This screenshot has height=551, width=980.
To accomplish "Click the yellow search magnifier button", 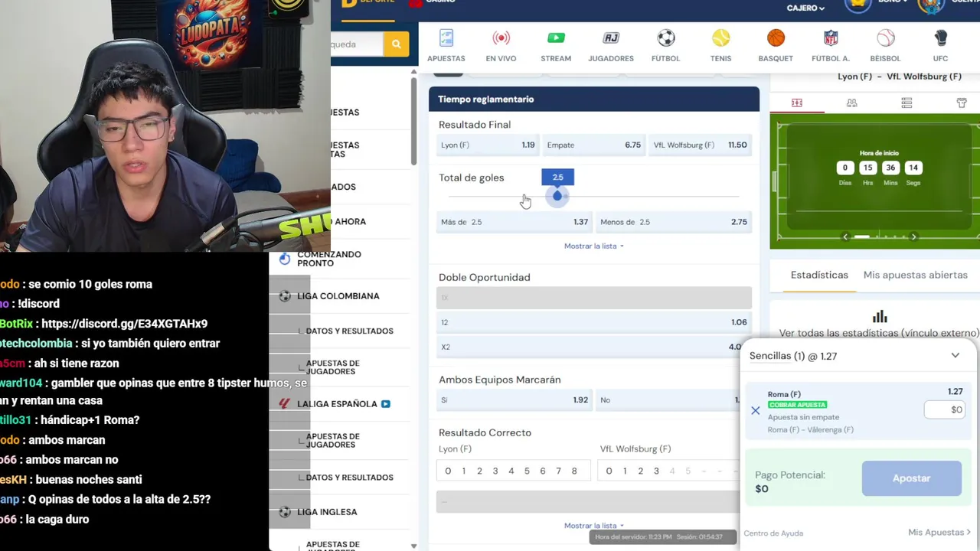I will click(x=396, y=44).
